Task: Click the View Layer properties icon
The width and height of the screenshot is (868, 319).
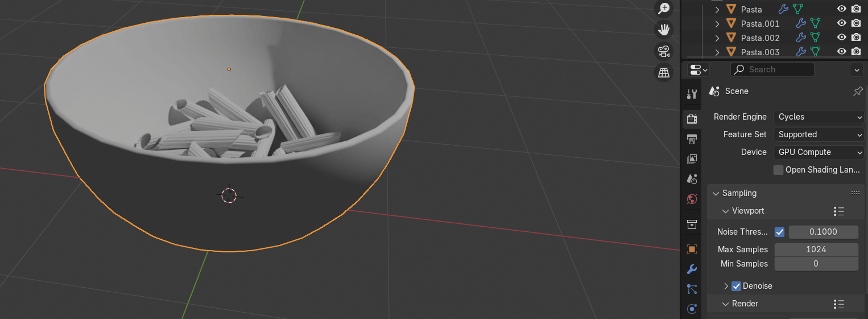Action: pos(692,159)
